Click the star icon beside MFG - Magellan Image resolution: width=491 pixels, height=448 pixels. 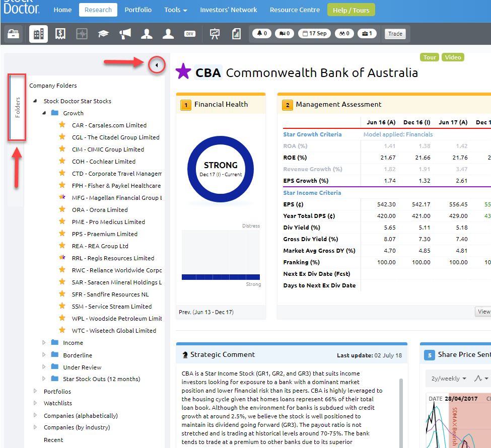[62, 197]
